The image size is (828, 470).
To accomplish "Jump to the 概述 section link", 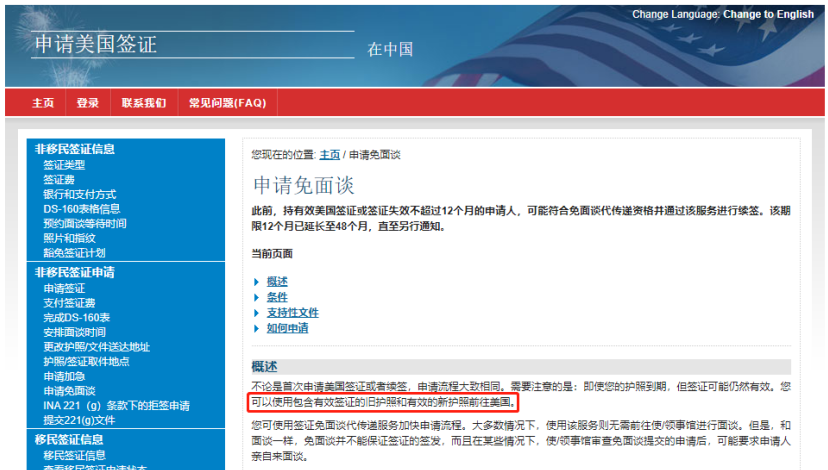I will tap(277, 281).
